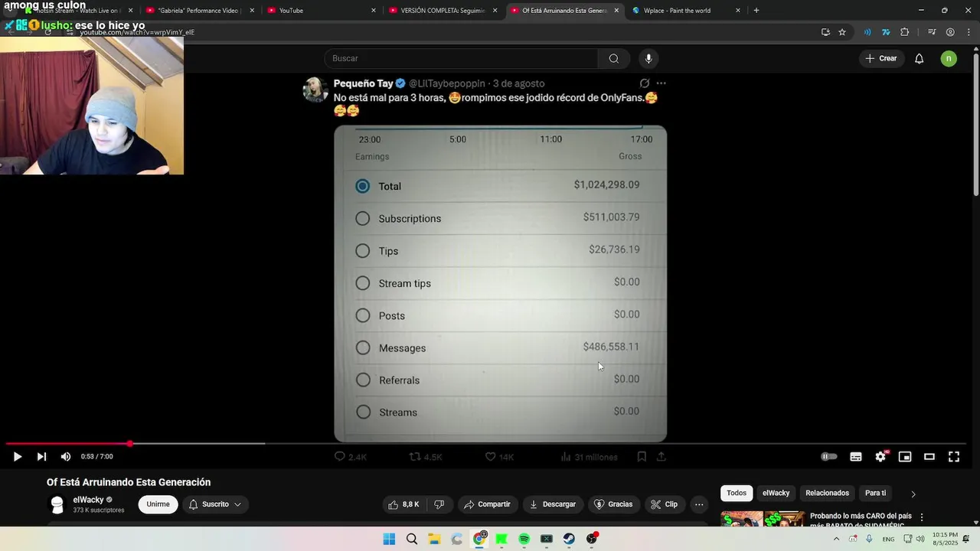Click the search magnifier button
Screen dimensions: 980x551
coord(613,58)
